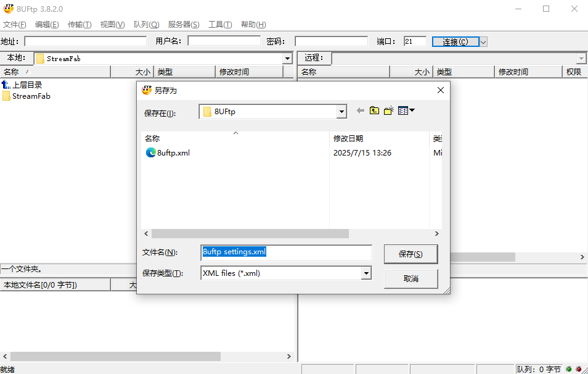The image size is (588, 374).
Task: Open the 文件(F) menu
Action: (x=15, y=25)
